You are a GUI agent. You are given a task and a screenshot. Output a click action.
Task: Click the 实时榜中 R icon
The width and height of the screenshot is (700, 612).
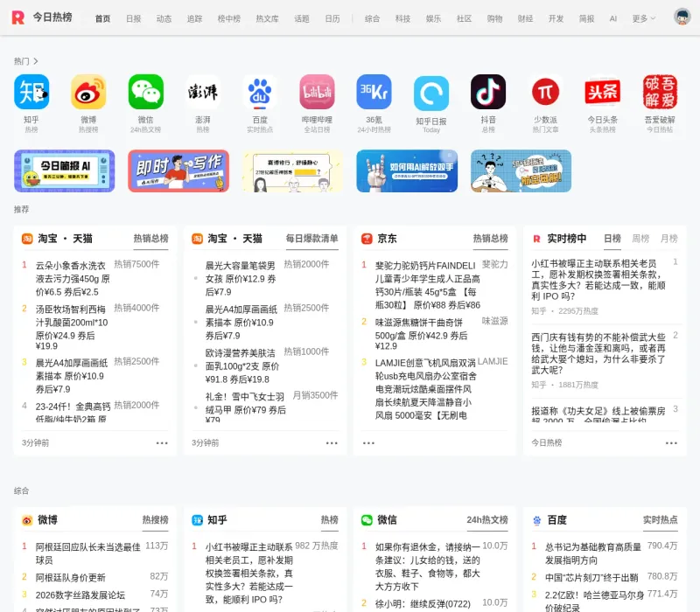click(536, 239)
